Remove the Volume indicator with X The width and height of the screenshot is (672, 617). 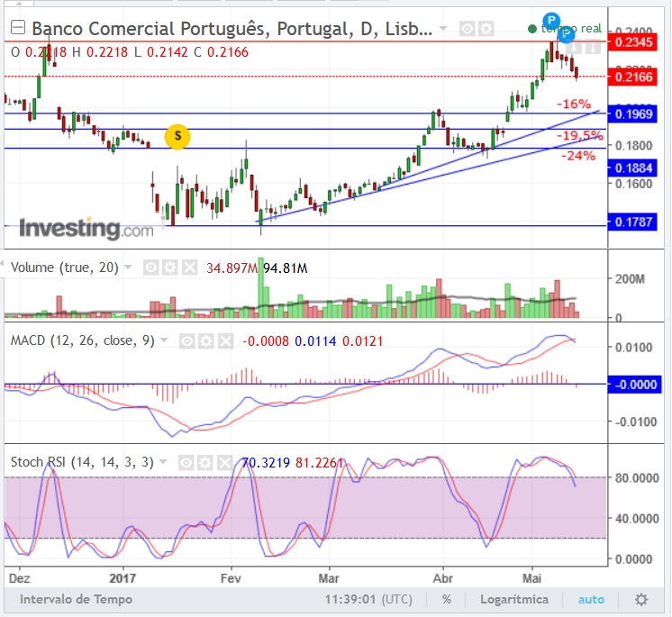pyautogui.click(x=189, y=268)
